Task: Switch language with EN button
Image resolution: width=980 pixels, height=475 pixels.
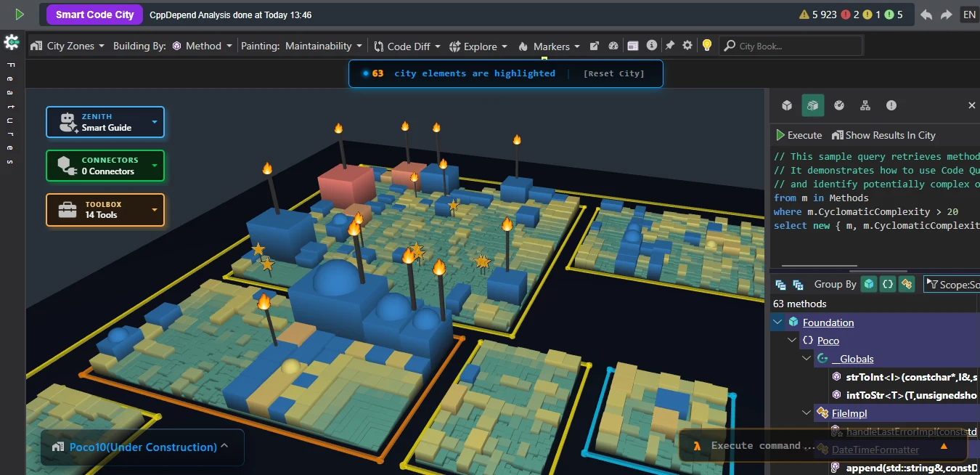Action: pos(969,15)
